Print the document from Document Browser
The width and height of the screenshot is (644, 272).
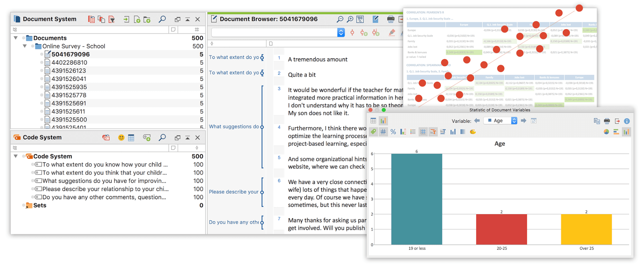click(391, 19)
